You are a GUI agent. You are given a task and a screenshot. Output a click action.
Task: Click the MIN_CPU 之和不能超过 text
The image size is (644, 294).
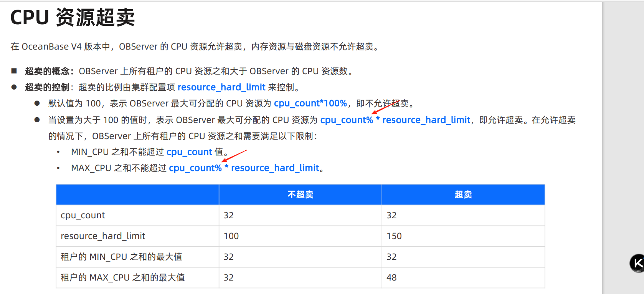coord(117,152)
